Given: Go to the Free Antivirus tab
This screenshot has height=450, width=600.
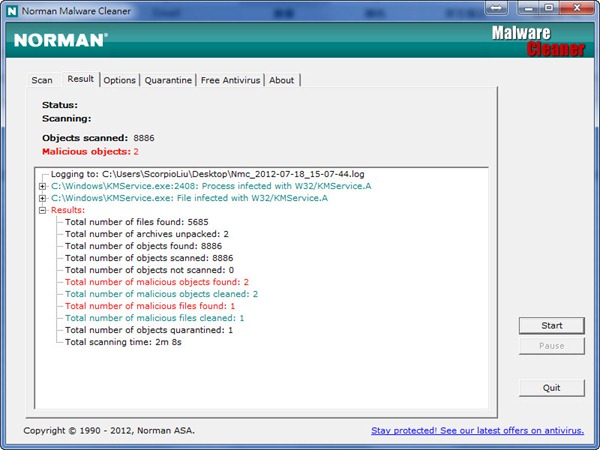Looking at the screenshot, I should click(230, 80).
